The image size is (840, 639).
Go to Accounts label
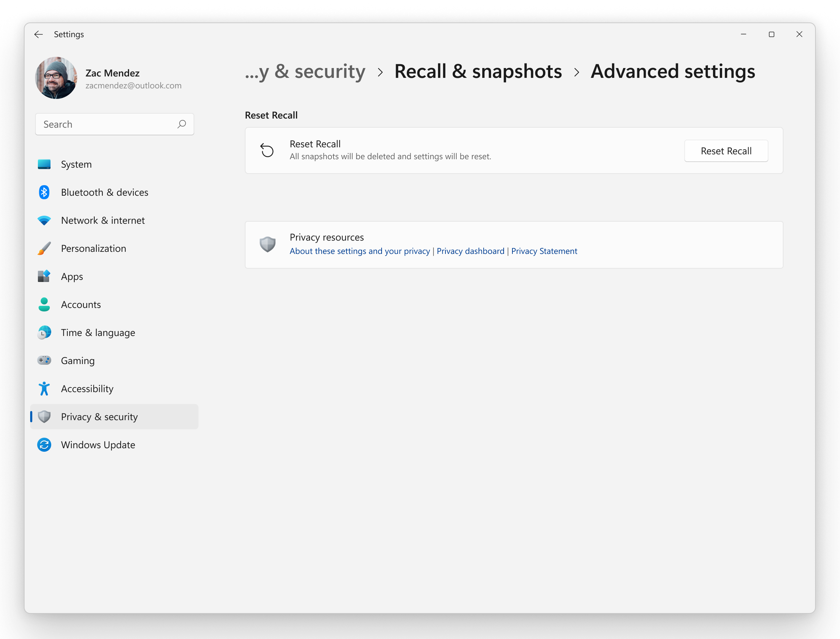coord(81,305)
